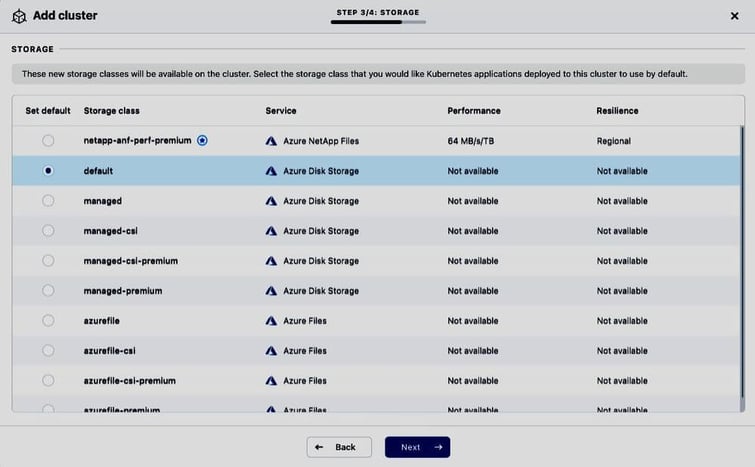Select the azurefile-csi radio button

48,351
